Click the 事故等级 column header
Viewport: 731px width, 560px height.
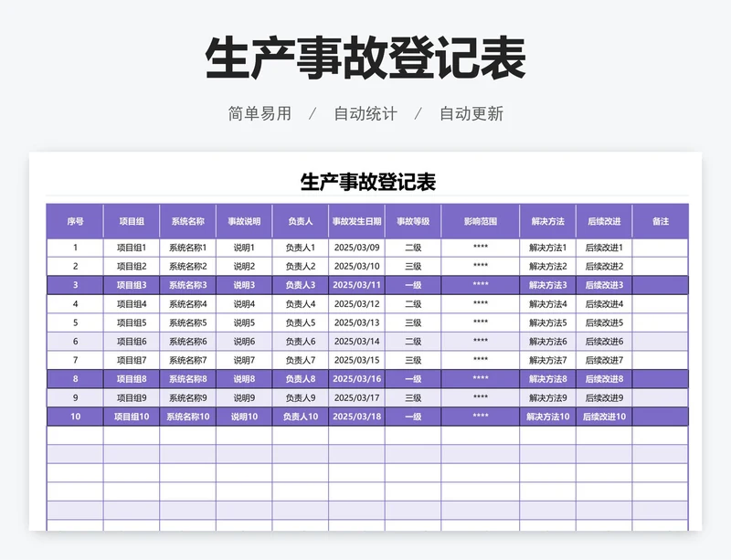413,221
